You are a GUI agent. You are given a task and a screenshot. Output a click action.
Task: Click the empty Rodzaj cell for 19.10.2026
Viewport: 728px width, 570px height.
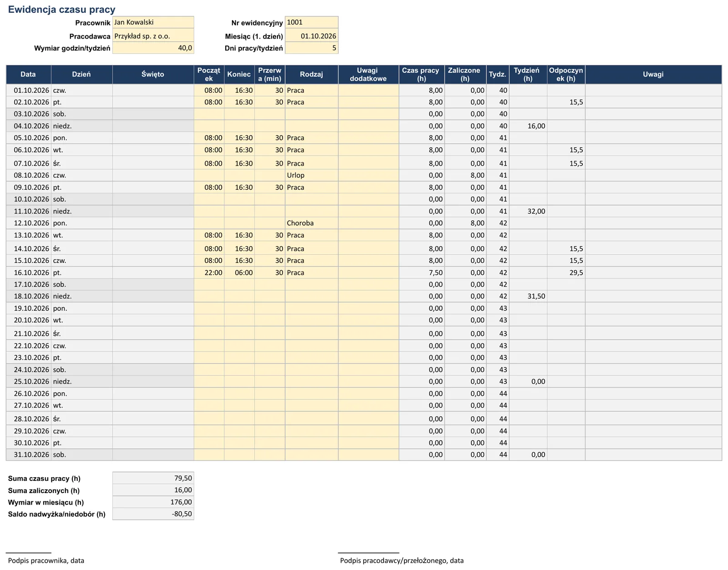click(x=312, y=308)
